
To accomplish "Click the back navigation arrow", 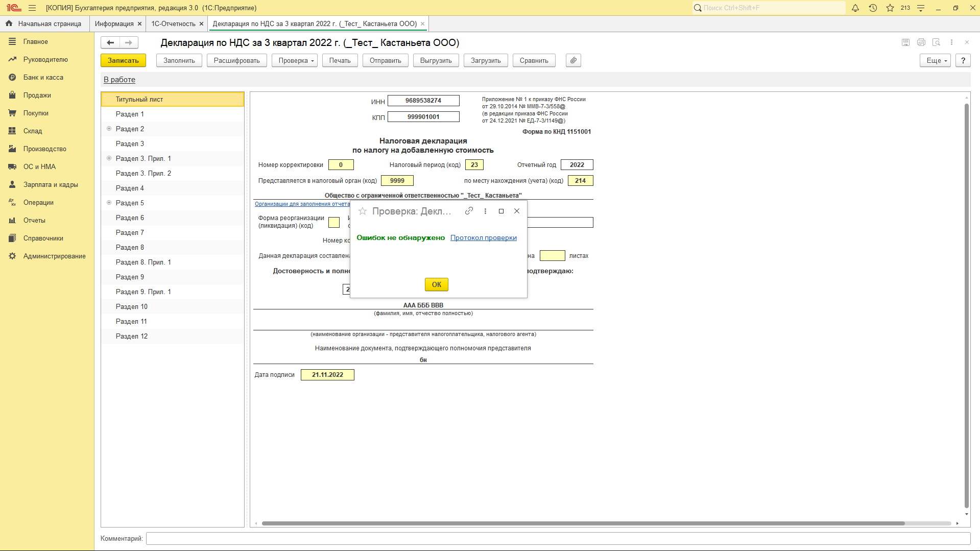I will click(110, 42).
